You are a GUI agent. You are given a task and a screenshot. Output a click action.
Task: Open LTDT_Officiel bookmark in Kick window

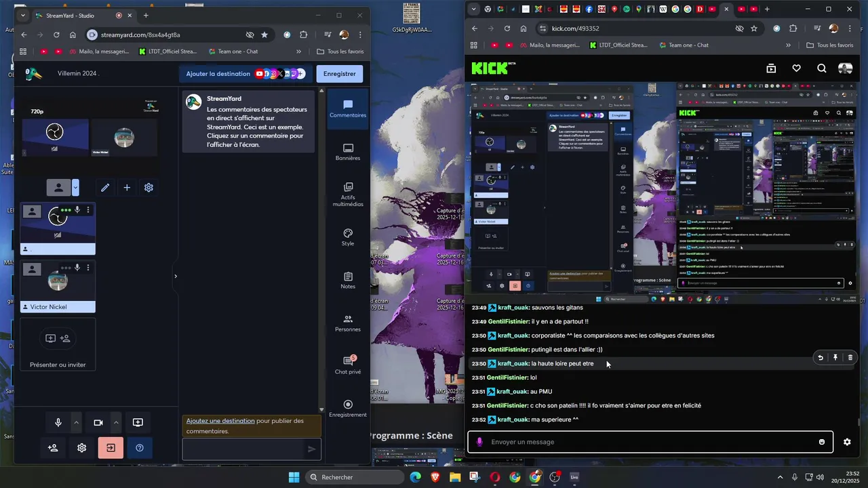(618, 45)
